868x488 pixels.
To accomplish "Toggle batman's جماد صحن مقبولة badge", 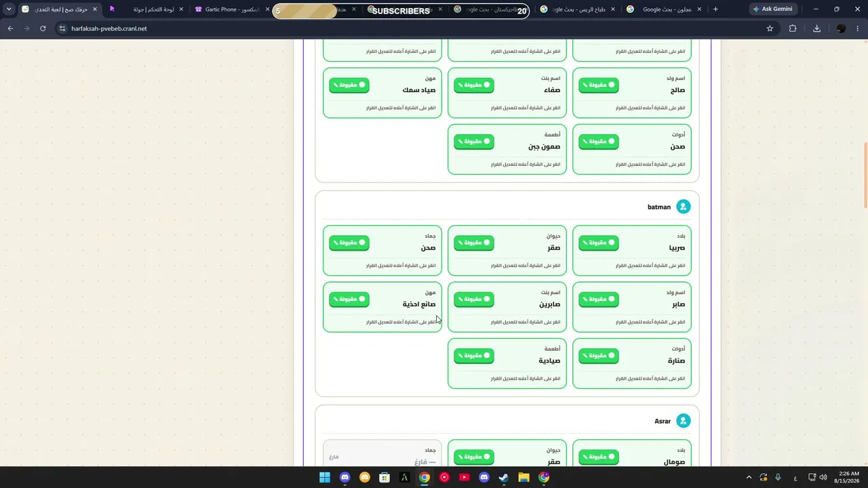I will click(349, 243).
